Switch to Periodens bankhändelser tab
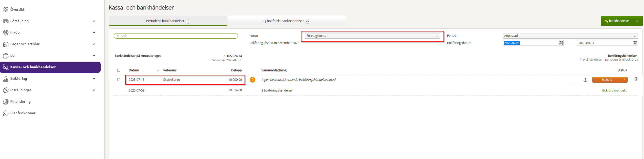 (x=168, y=21)
